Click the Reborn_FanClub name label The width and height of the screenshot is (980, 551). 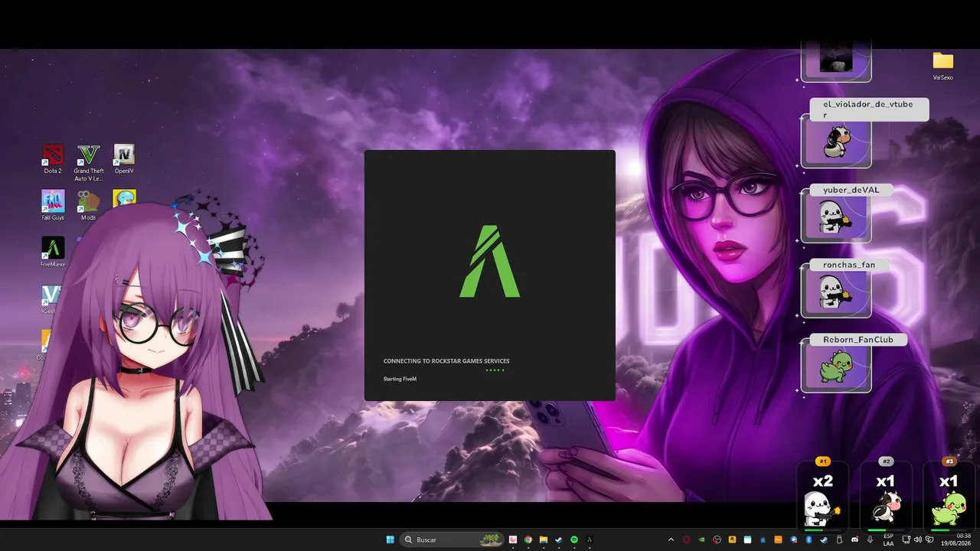858,340
